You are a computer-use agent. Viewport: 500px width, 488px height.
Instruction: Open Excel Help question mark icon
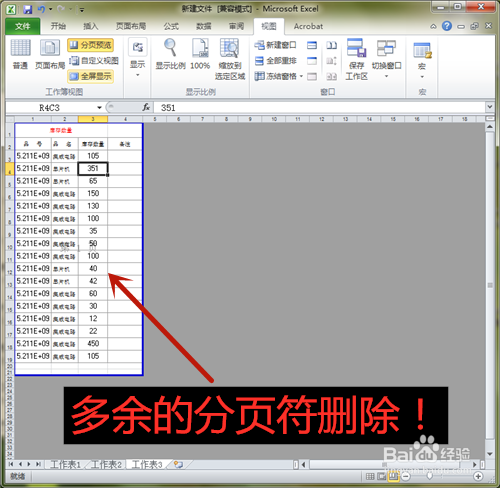pyautogui.click(x=447, y=26)
